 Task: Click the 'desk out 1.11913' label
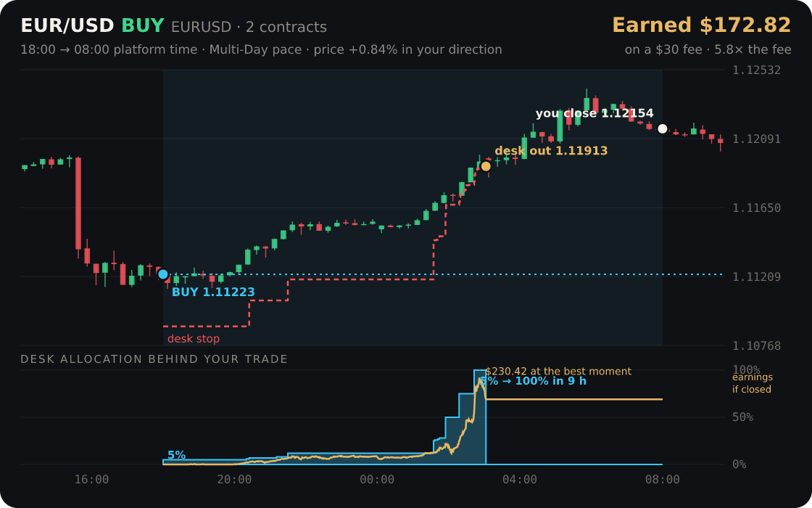click(551, 151)
